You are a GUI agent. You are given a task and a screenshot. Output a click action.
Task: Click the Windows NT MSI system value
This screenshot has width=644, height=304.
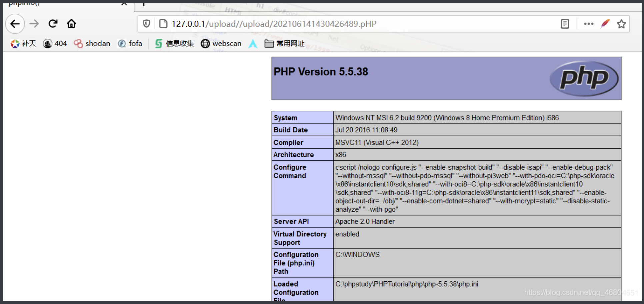pyautogui.click(x=447, y=118)
